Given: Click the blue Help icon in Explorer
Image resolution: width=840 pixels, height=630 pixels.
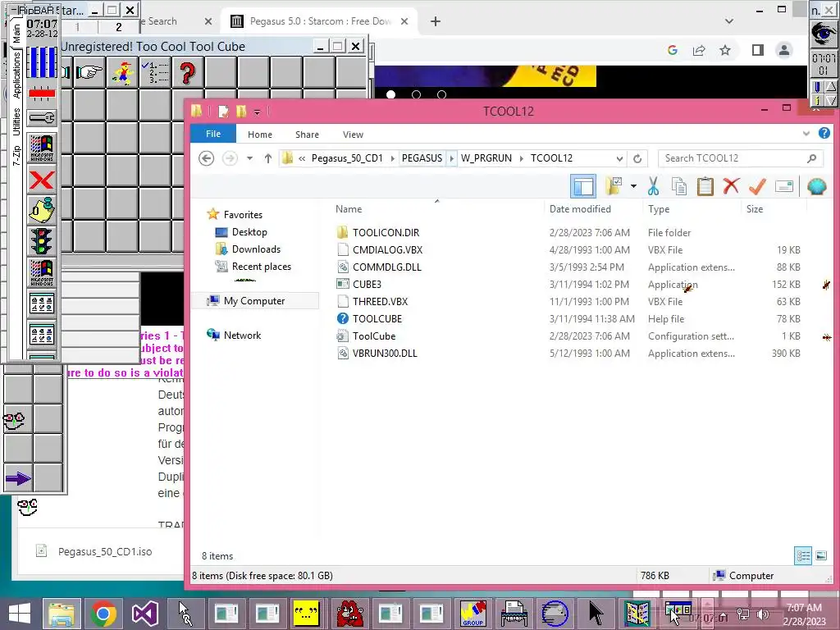Looking at the screenshot, I should pyautogui.click(x=824, y=133).
